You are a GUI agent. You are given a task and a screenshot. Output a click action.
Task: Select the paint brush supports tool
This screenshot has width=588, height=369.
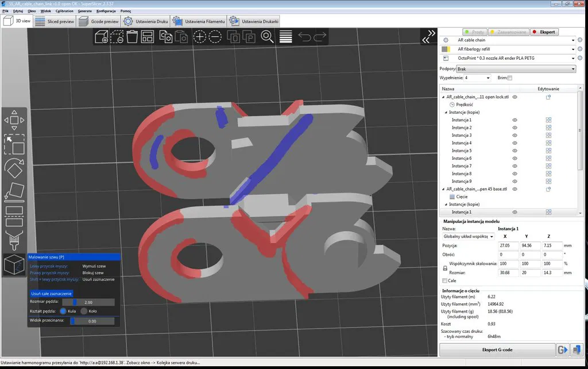coord(14,241)
